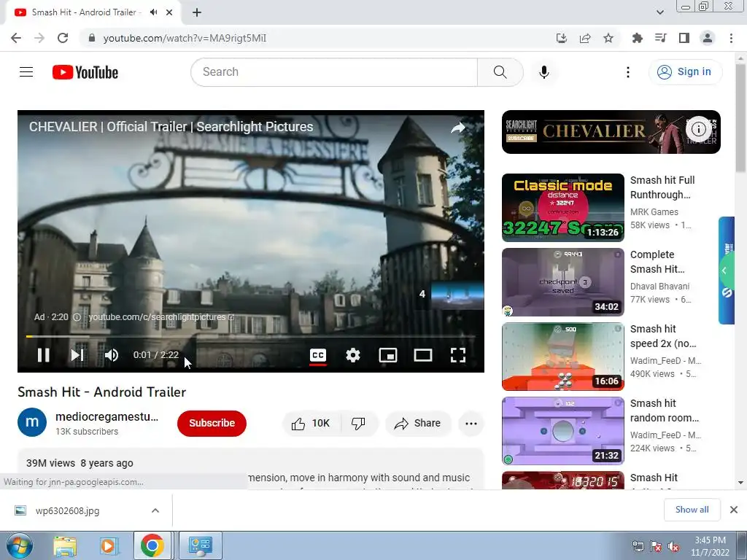747x560 pixels.
Task: Enter full screen mode
Action: point(458,355)
